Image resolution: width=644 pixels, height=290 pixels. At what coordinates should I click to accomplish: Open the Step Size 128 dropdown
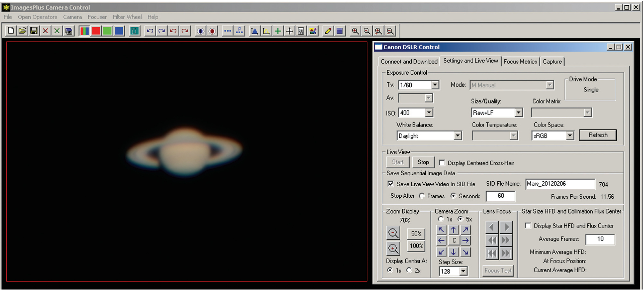click(x=463, y=271)
